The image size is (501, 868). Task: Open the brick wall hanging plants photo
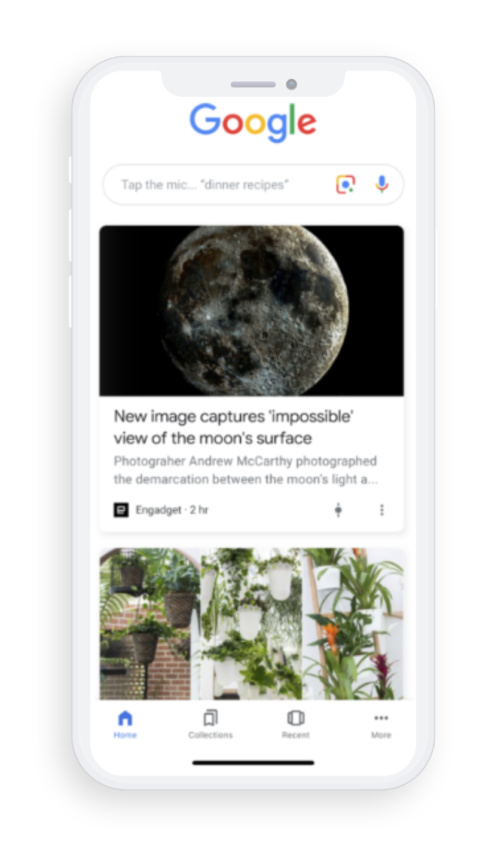[x=149, y=624]
